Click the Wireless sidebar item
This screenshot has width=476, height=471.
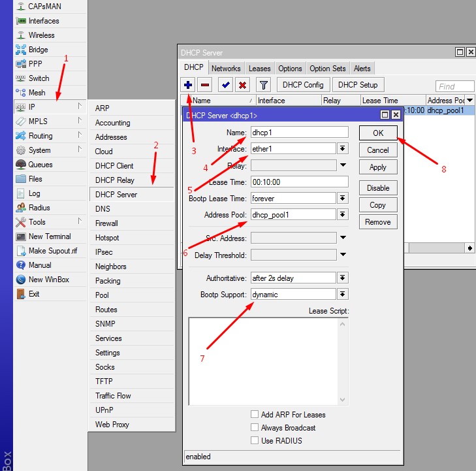point(41,35)
